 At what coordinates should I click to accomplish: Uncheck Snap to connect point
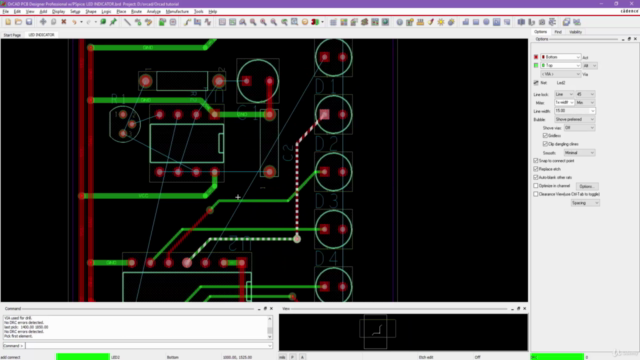[536, 160]
